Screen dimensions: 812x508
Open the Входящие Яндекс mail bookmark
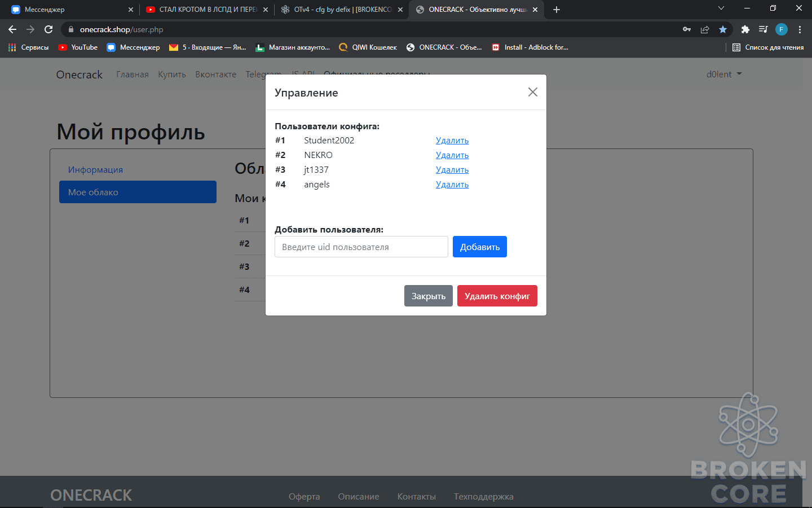coord(208,47)
